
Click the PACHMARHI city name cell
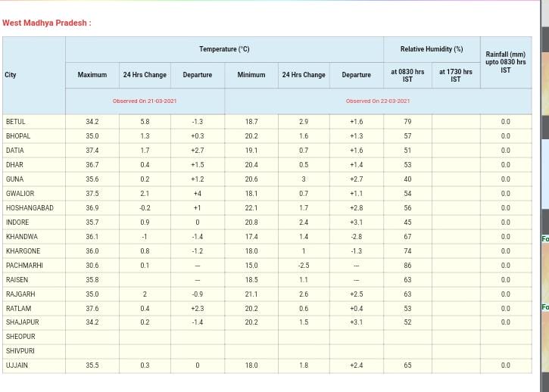coord(24,266)
